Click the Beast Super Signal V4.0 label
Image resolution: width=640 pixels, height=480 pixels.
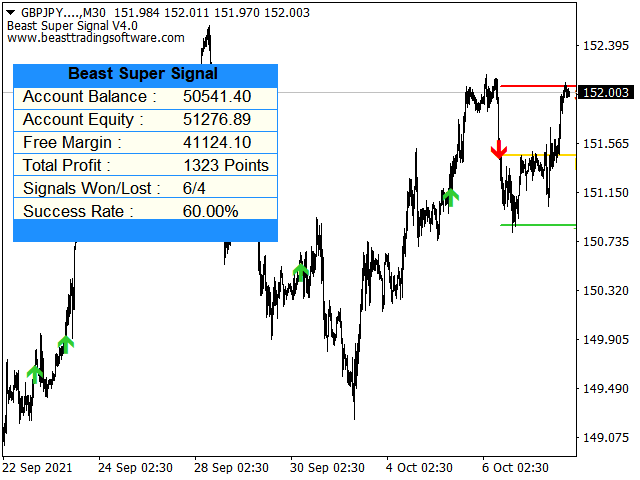click(x=72, y=26)
